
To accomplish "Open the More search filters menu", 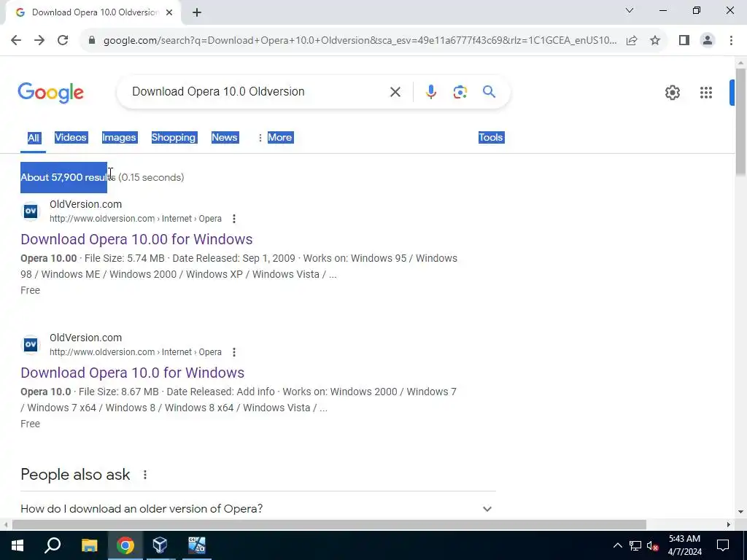I will click(275, 138).
